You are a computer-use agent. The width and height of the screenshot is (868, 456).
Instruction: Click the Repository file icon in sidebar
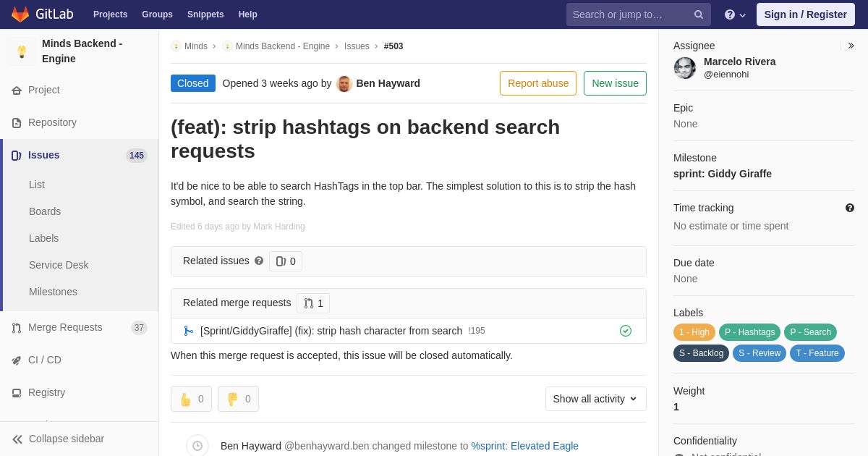17,123
